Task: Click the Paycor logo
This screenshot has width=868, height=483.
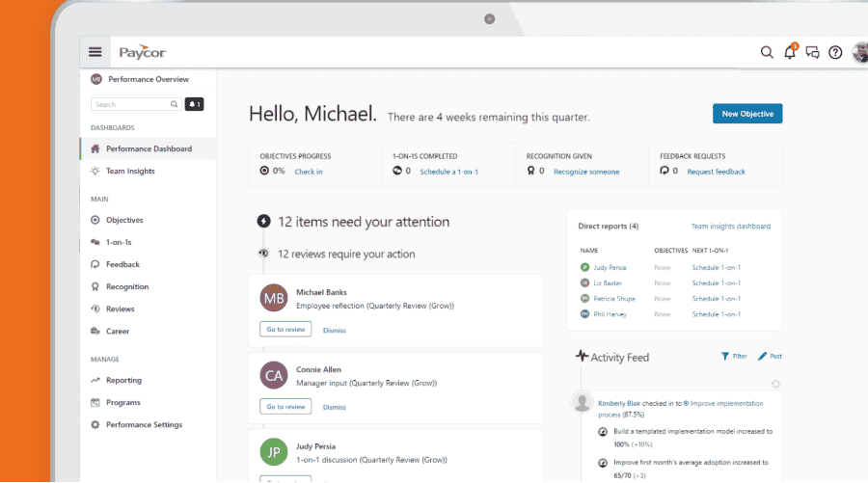Action: 143,52
